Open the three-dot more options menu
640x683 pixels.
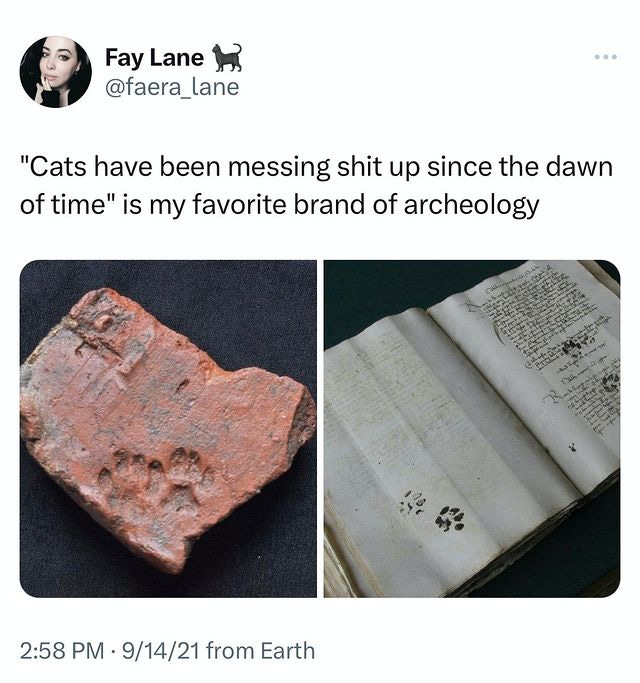pos(606,57)
